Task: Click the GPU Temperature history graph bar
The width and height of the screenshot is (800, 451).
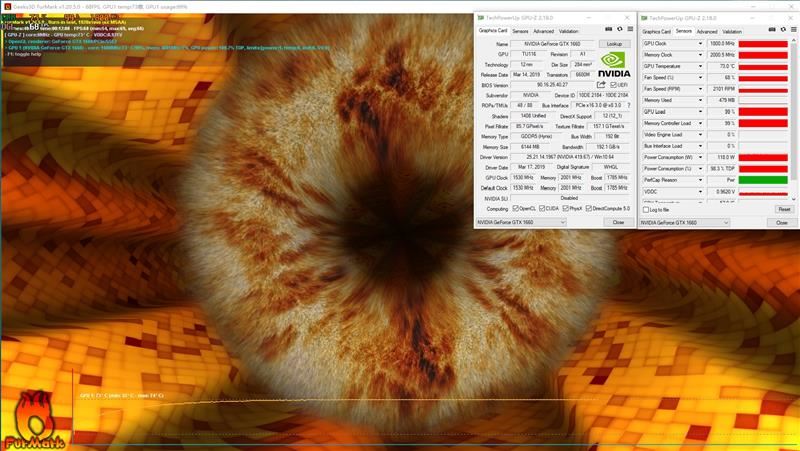Action: [x=763, y=66]
